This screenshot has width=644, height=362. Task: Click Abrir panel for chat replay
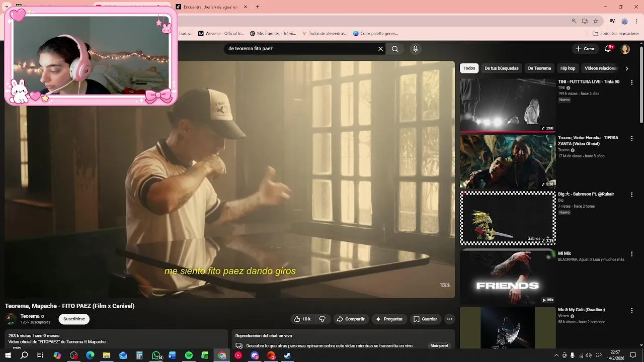(439, 346)
